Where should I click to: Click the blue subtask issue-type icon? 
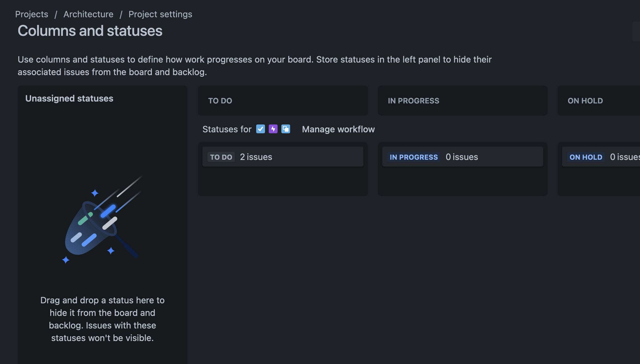pos(286,129)
